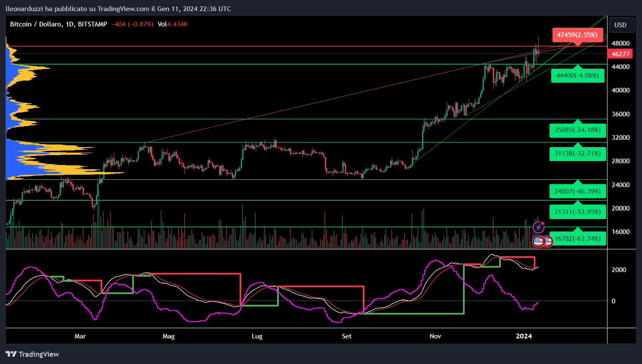642x364 pixels.
Task: Click the 'Bitcoin / Dollaro, 1D, BITSTAMP' symbol title
Action: click(58, 24)
